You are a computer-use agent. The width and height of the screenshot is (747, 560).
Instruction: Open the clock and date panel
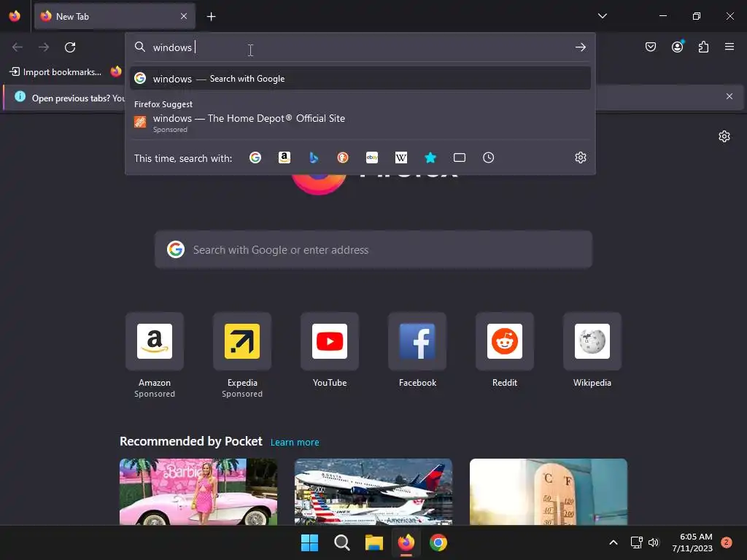(692, 542)
